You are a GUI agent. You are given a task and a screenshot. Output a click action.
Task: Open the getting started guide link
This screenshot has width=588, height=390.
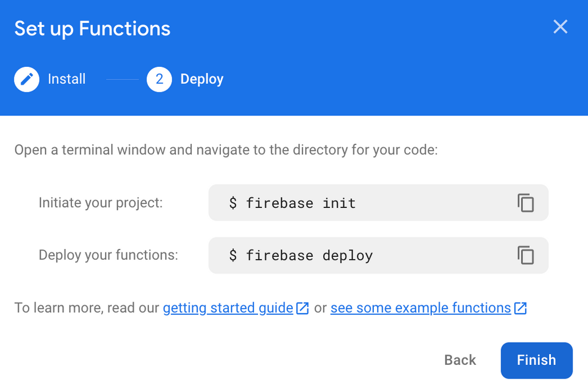click(x=228, y=308)
